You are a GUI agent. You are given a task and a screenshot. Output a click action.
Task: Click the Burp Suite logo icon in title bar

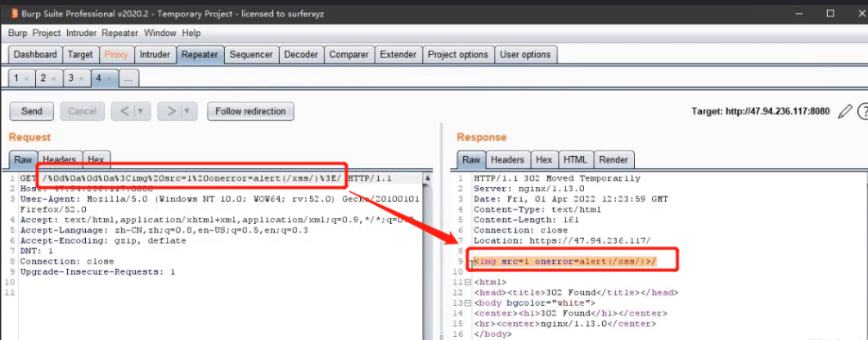[x=15, y=13]
